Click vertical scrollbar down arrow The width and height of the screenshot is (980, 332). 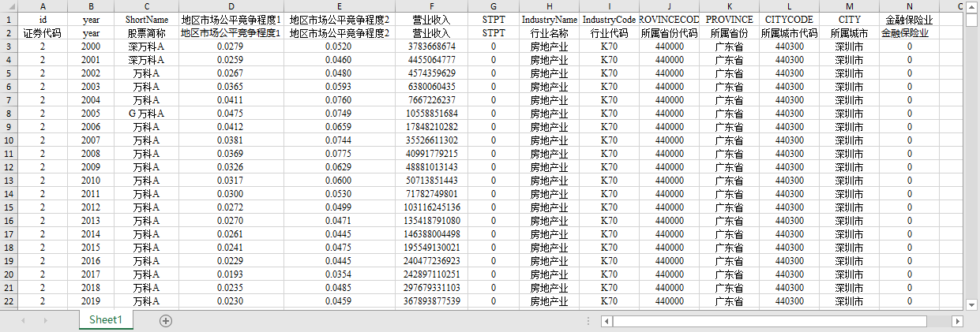(972, 304)
